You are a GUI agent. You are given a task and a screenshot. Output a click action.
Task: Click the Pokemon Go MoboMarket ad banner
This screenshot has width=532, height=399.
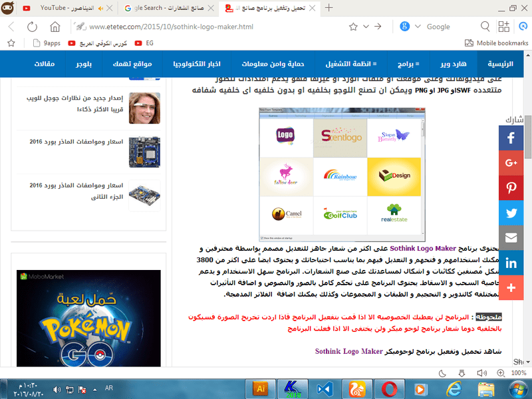point(88,319)
